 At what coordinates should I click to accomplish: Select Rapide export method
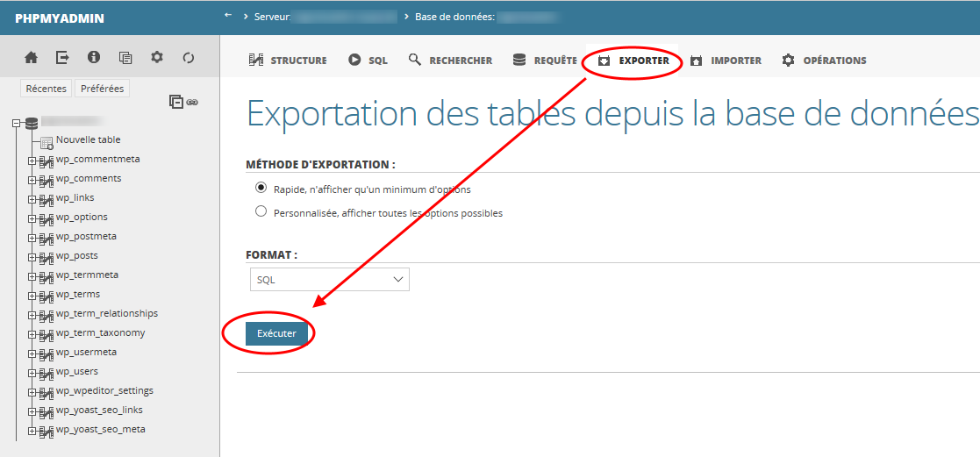pos(261,188)
